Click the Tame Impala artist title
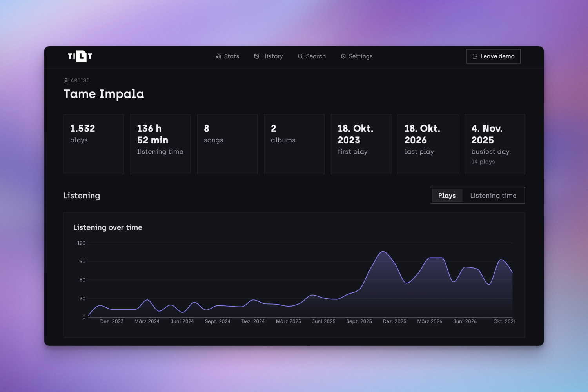The height and width of the screenshot is (392, 588). coord(104,94)
